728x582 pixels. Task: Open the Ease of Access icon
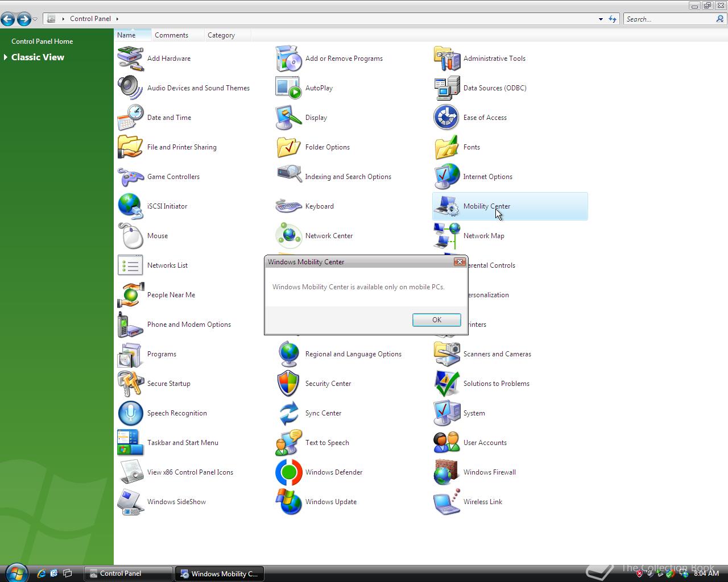446,118
